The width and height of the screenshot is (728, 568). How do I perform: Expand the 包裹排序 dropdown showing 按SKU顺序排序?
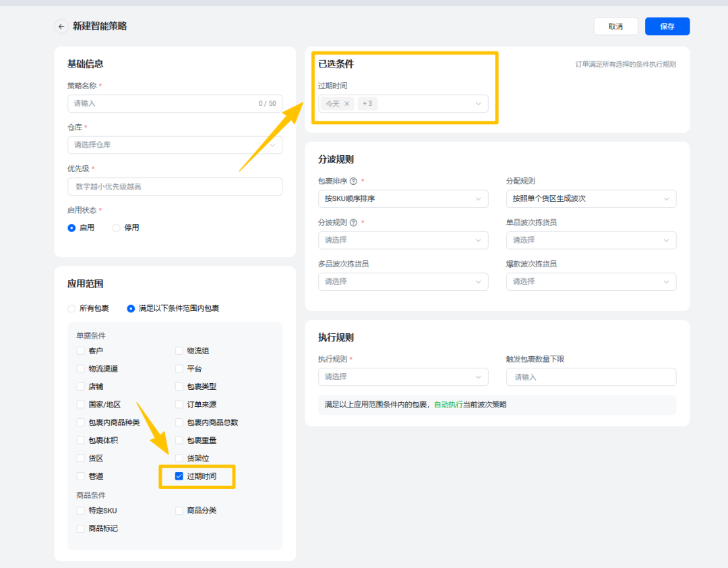[x=402, y=199]
